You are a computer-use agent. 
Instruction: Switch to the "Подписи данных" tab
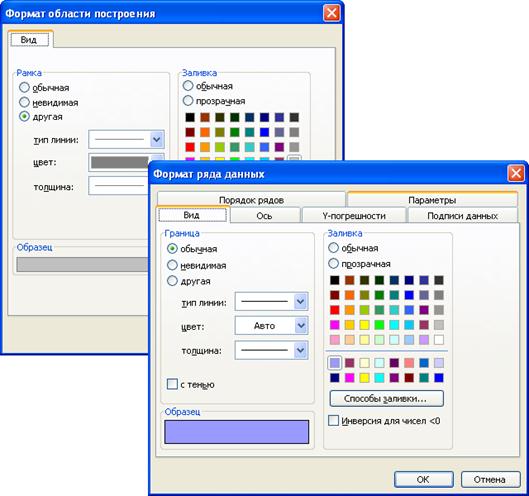click(463, 216)
